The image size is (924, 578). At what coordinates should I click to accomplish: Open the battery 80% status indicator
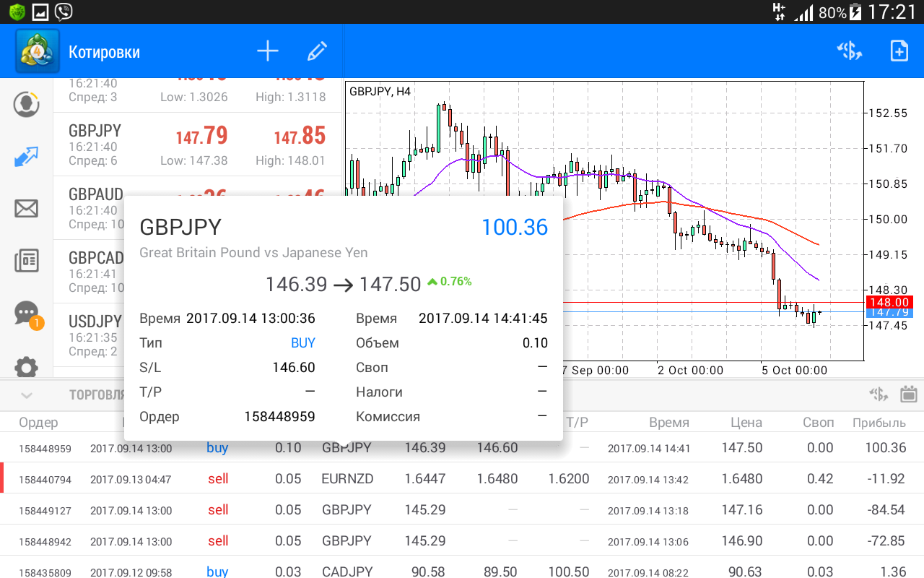click(x=840, y=12)
